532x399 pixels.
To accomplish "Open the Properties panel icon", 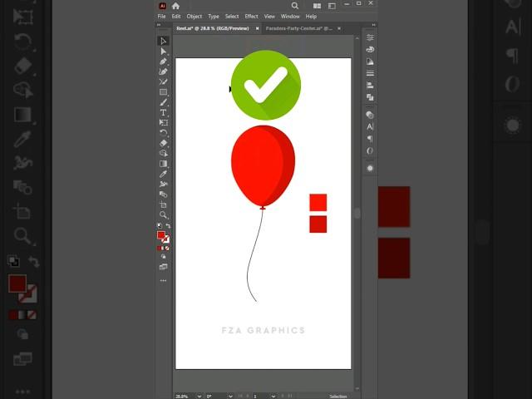I will click(370, 37).
